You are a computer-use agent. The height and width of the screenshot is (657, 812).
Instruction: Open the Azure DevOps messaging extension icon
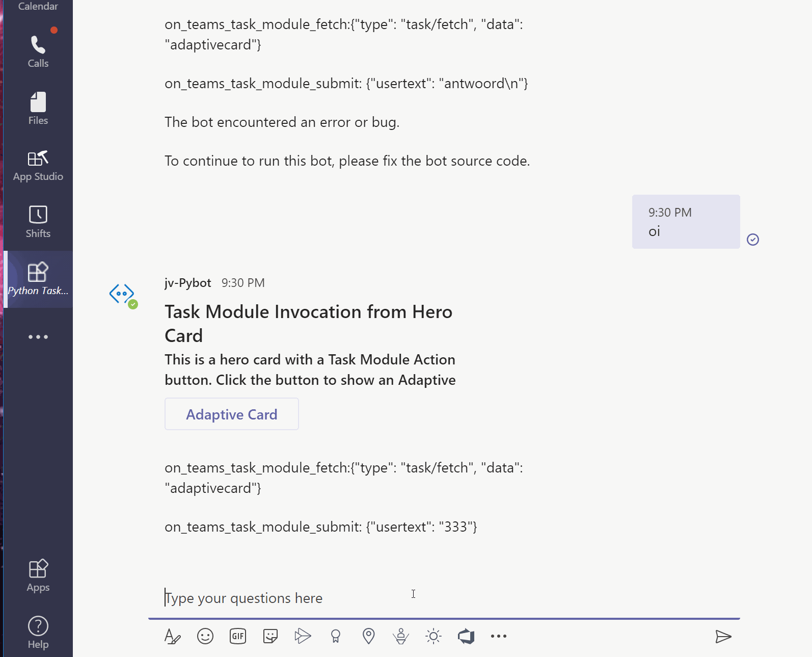[466, 636]
